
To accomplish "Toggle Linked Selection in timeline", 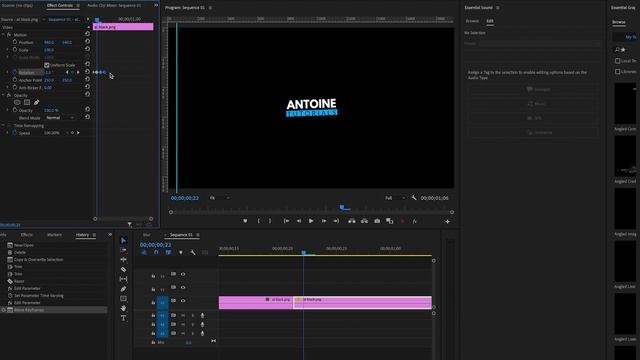I will (x=168, y=252).
